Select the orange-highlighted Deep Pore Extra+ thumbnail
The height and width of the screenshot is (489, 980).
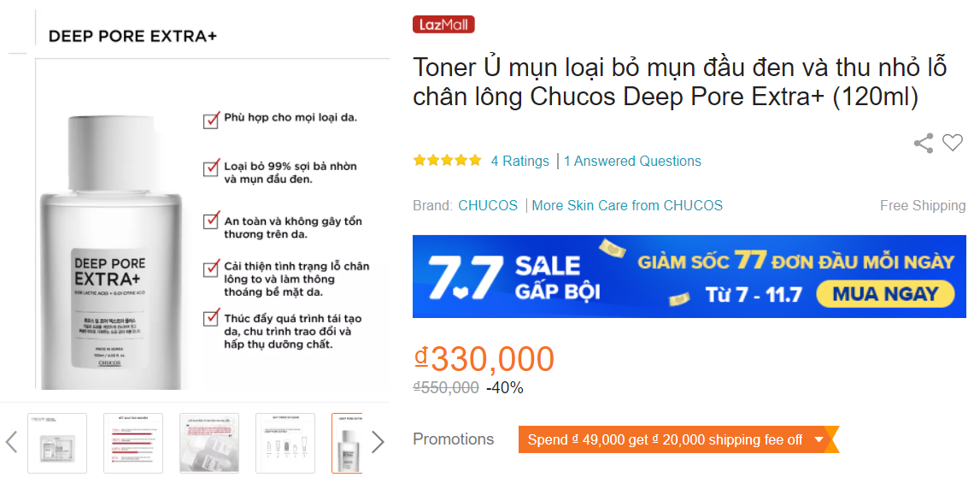click(x=348, y=443)
